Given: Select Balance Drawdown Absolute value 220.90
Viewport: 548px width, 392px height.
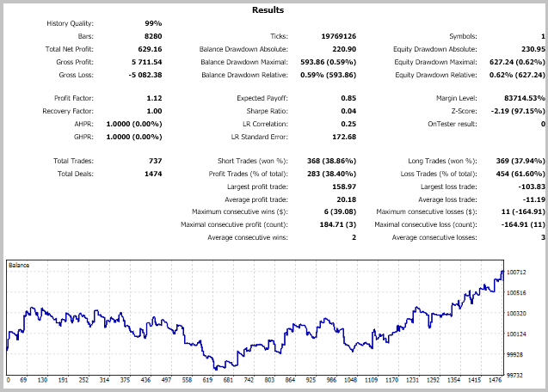Looking at the screenshot, I should click(x=344, y=49).
